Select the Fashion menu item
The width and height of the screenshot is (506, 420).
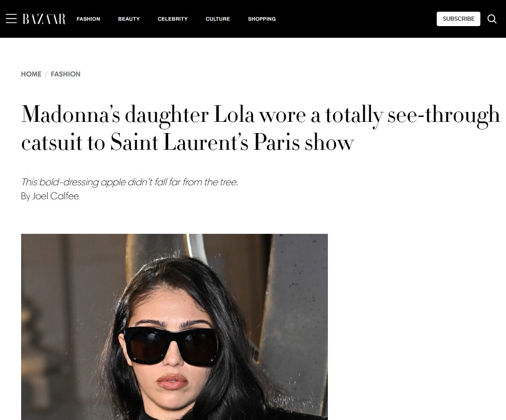tap(89, 19)
